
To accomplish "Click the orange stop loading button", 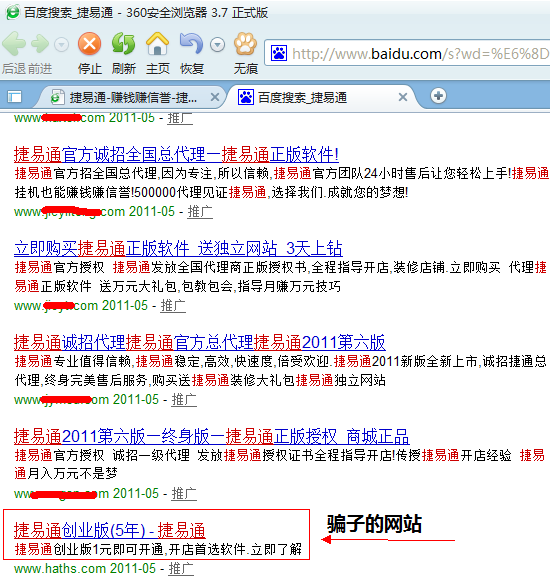I will click(x=89, y=44).
